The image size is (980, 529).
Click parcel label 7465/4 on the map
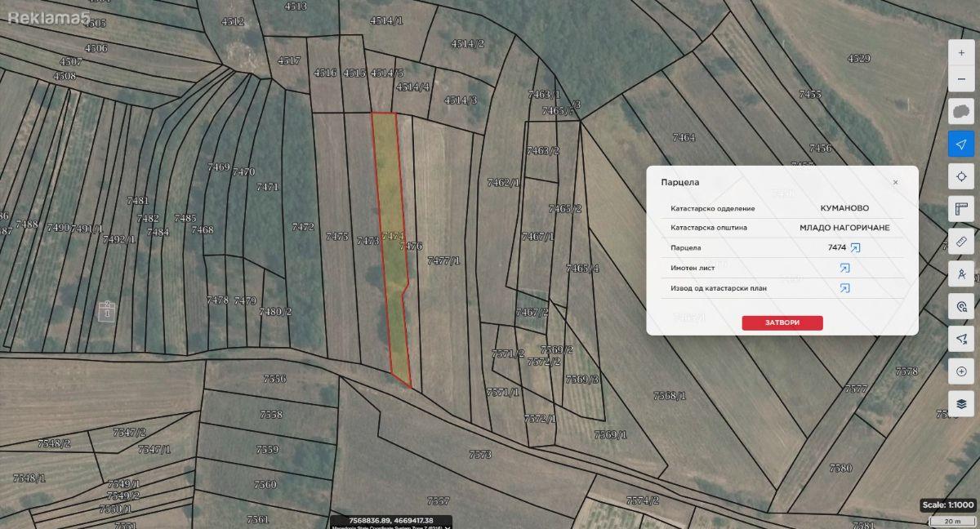pos(582,268)
